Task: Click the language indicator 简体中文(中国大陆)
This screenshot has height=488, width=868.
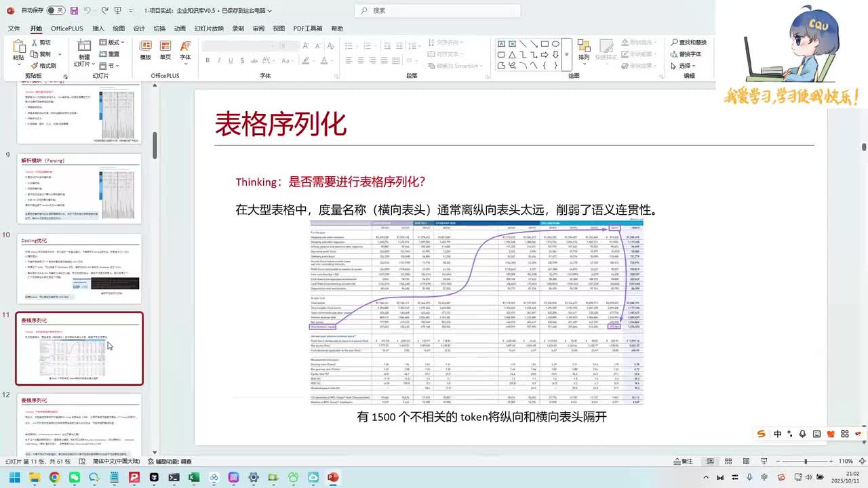Action: [x=117, y=461]
